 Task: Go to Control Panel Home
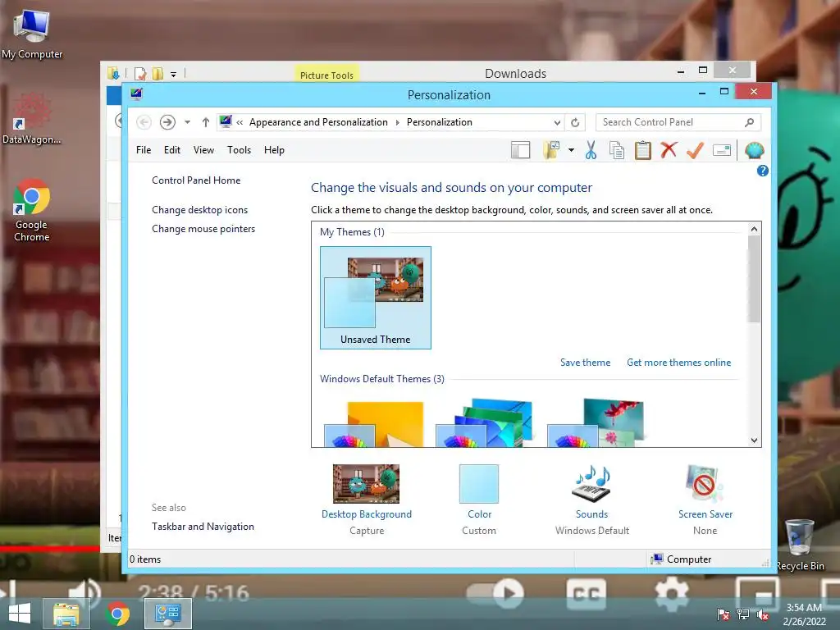[196, 180]
